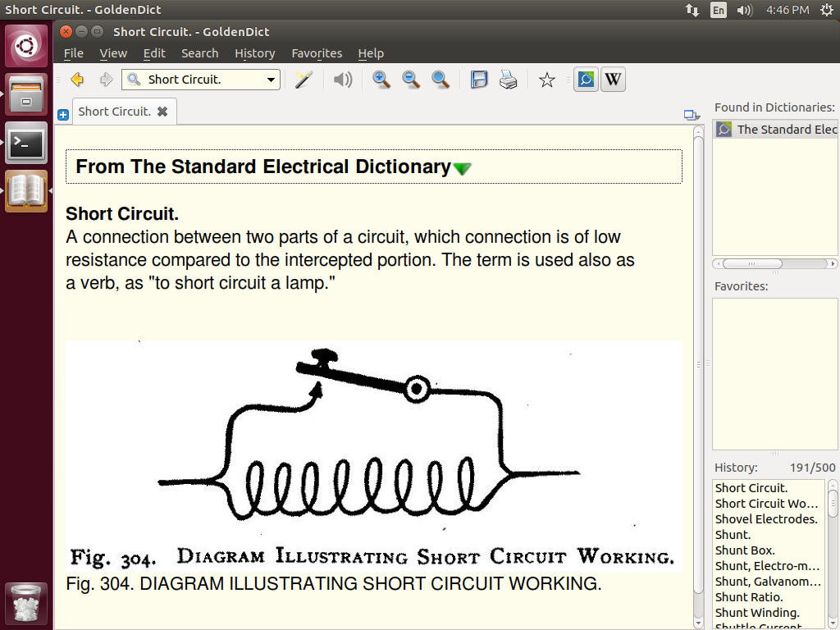Open the History menu
Image resolution: width=840 pixels, height=630 pixels.
254,53
